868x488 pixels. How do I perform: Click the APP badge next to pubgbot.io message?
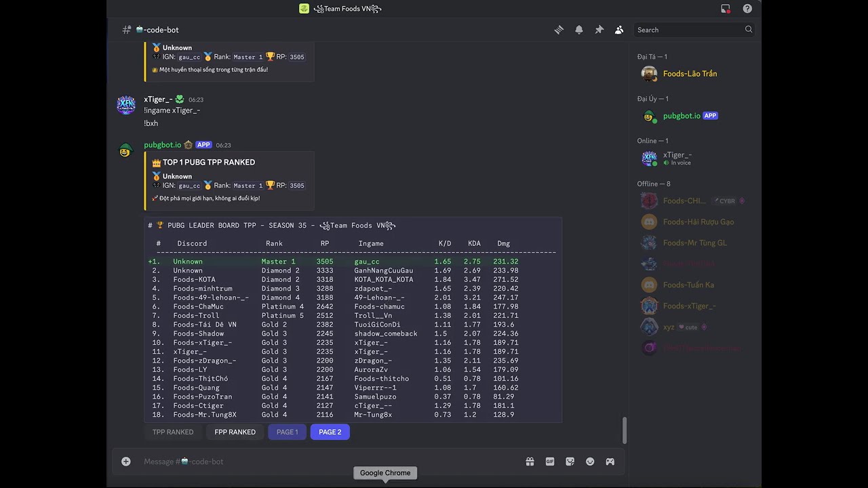(x=203, y=145)
